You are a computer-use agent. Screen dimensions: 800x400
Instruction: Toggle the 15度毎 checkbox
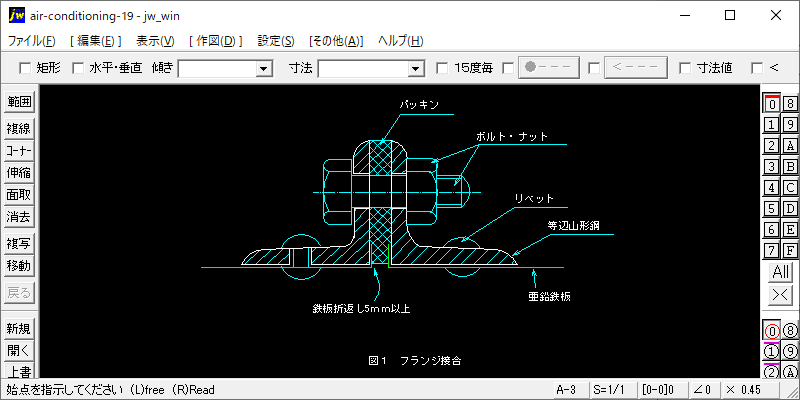[442, 68]
